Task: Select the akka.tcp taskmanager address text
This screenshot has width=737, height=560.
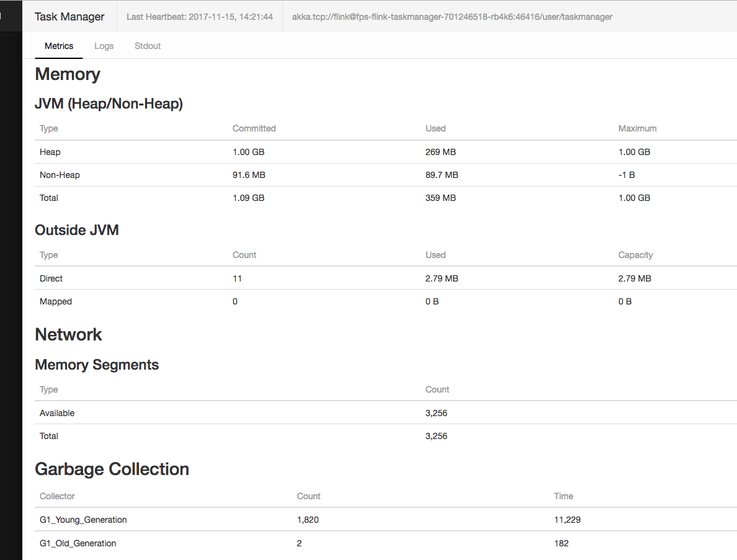Action: click(452, 17)
